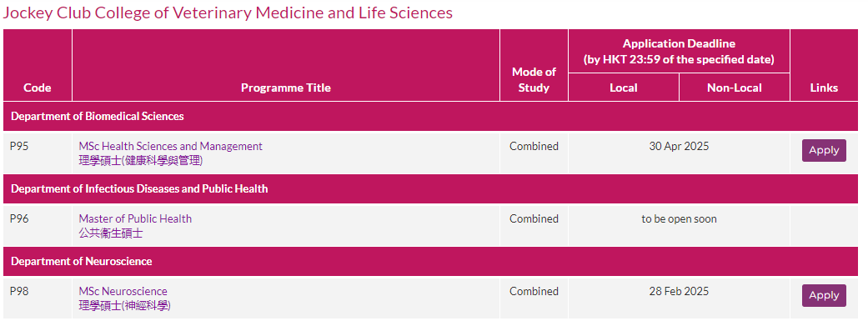Open MSc Neuroscience programme link
This screenshot has height=321, width=868.
[123, 291]
